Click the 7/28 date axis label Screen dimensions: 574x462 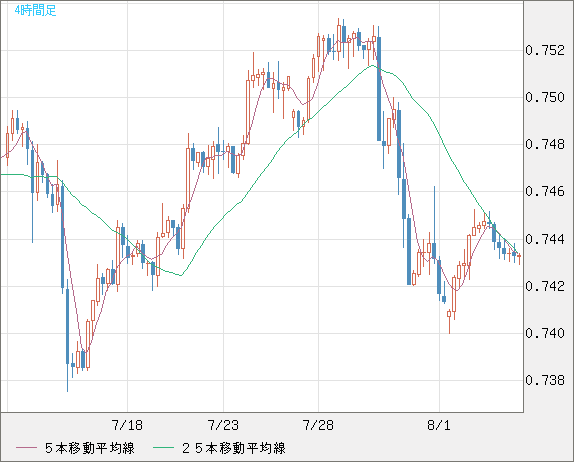pos(318,425)
